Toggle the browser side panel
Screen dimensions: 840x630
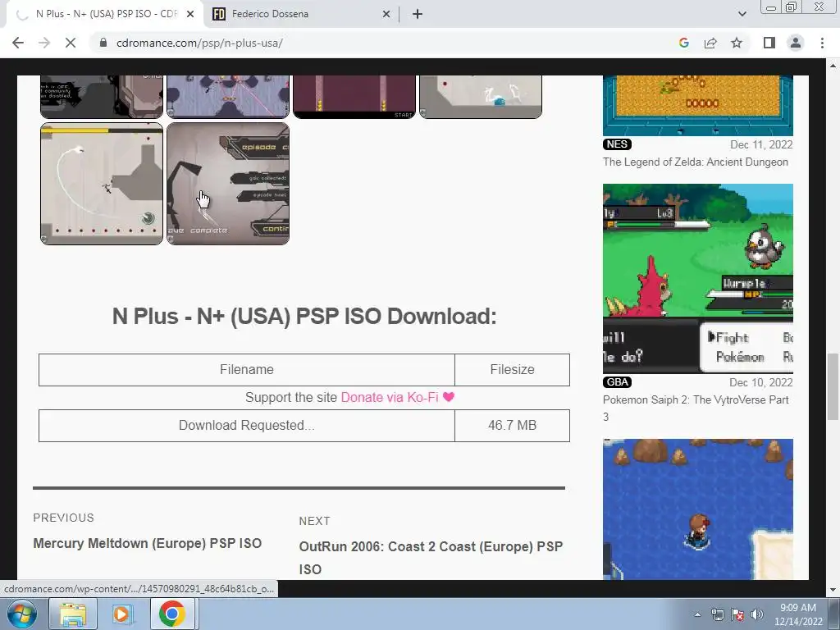point(769,43)
